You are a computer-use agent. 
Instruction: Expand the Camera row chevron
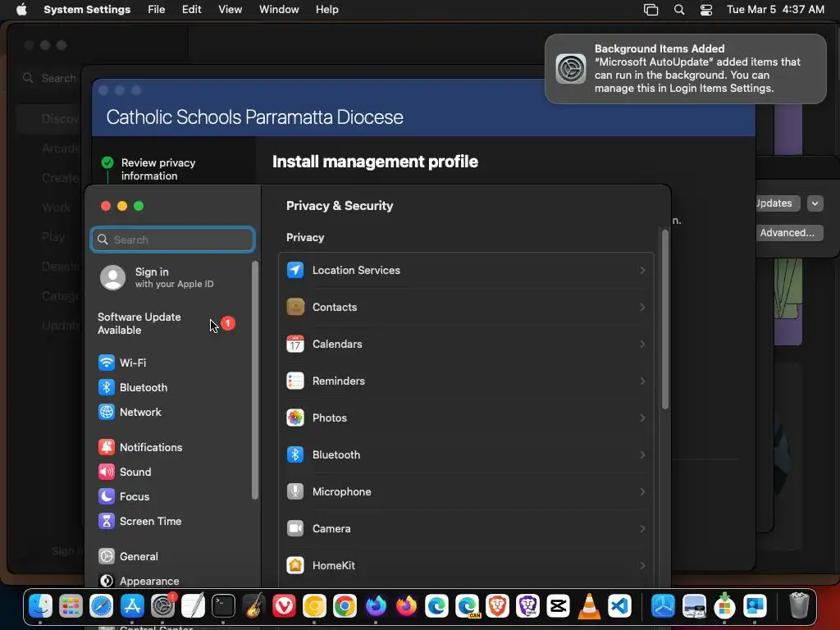[x=641, y=529]
